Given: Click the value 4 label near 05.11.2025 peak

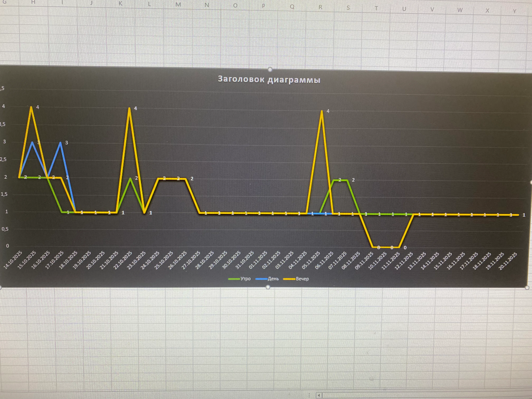Looking at the screenshot, I should point(328,111).
